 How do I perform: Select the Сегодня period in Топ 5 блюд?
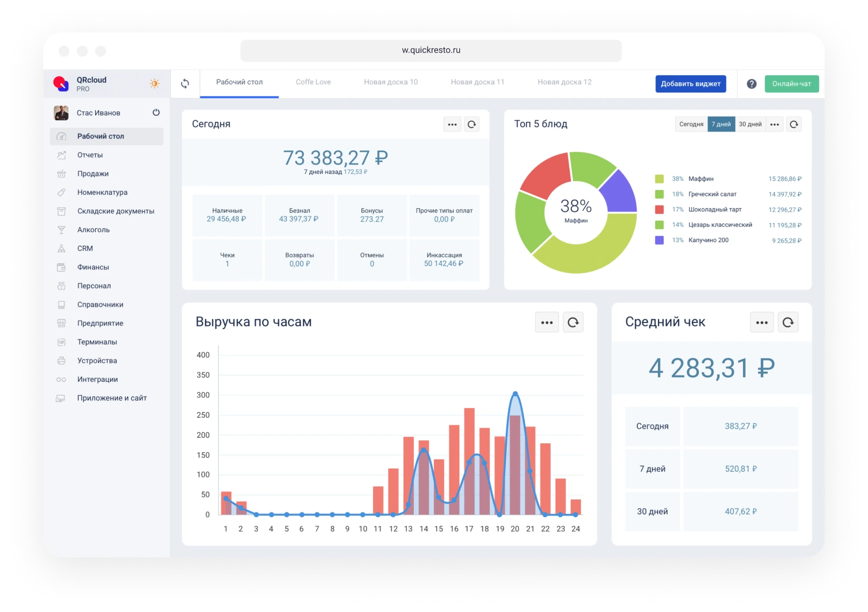[x=691, y=124]
